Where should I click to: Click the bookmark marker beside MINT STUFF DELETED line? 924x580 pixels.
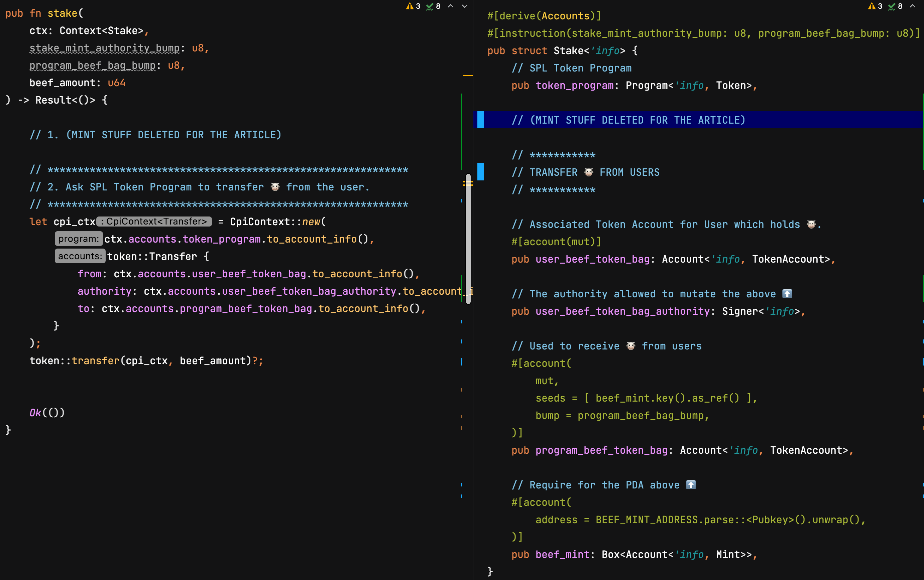[x=480, y=120]
